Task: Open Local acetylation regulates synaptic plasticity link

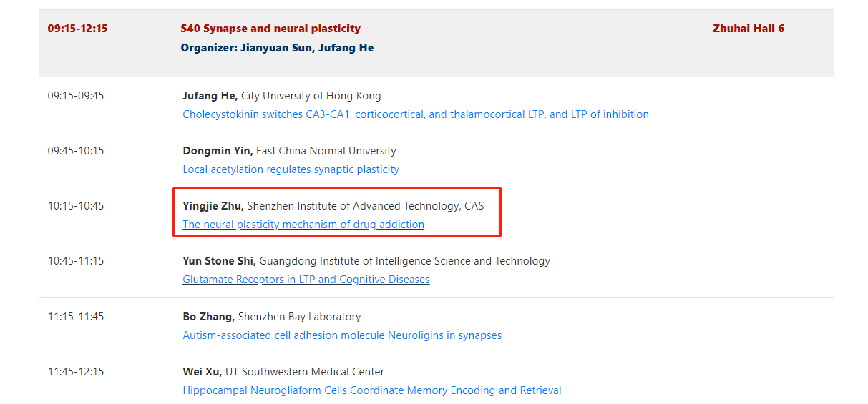Action: 291,169
